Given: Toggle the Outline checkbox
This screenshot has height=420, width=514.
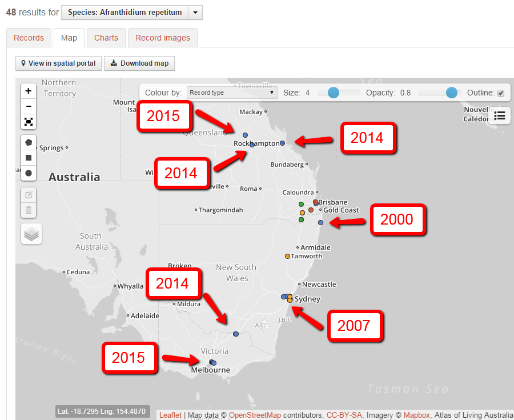Looking at the screenshot, I should (x=501, y=93).
